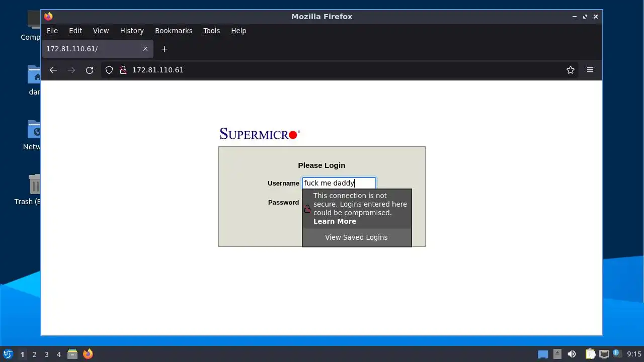Open the Trash desktop icon

click(34, 185)
